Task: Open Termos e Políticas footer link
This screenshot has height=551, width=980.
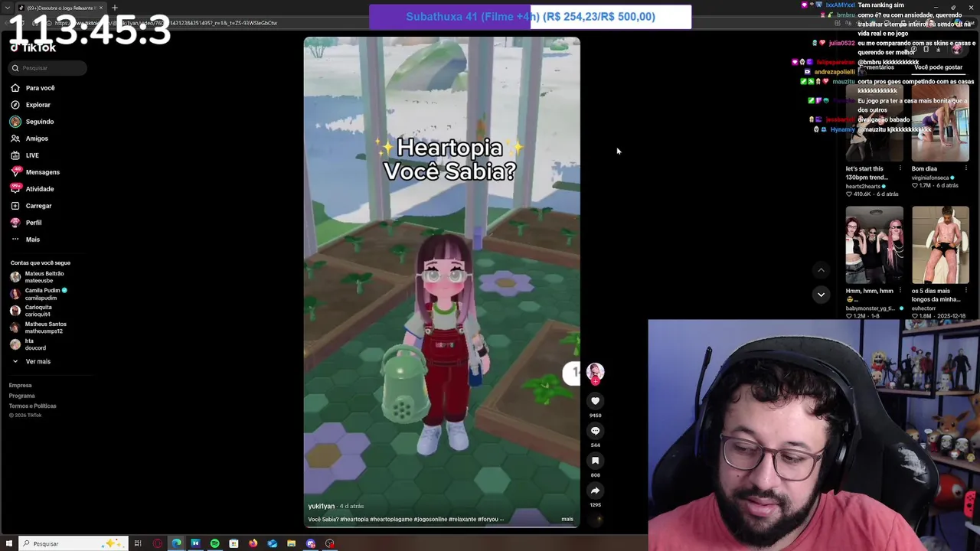Action: tap(32, 406)
